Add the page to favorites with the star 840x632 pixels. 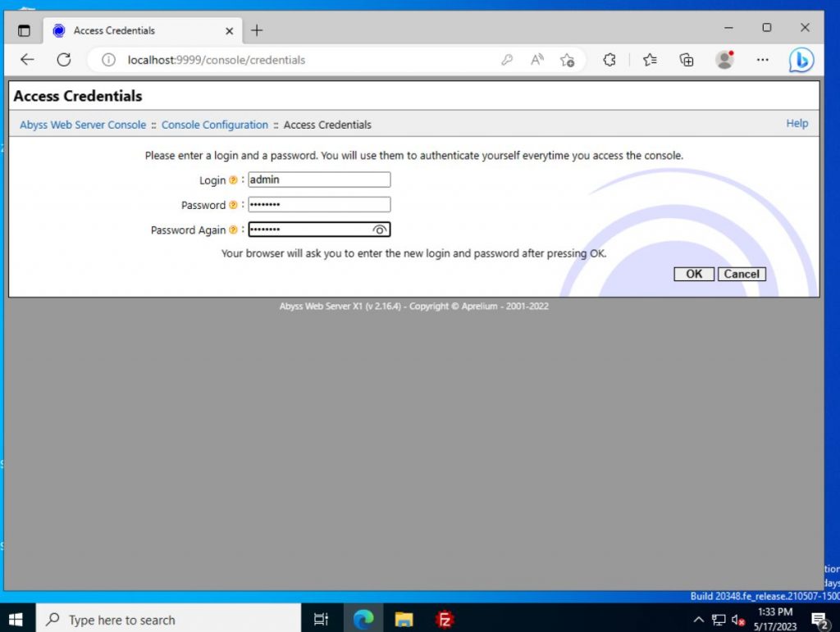tap(567, 60)
